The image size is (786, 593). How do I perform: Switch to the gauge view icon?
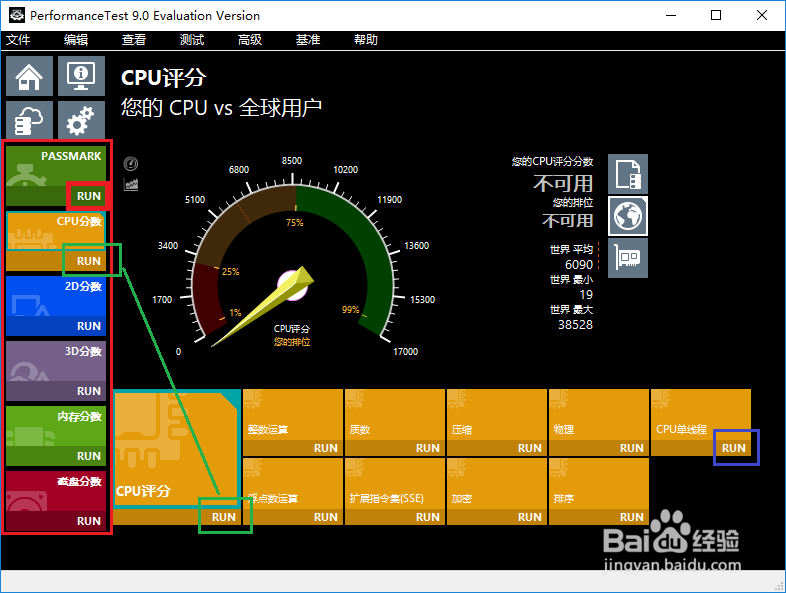coord(131,163)
